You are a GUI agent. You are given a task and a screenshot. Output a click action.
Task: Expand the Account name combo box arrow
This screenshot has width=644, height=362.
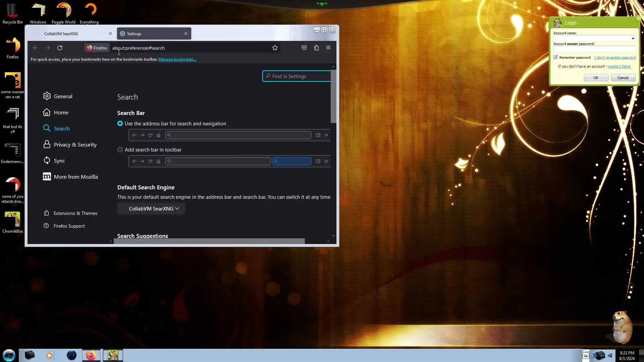[633, 39]
